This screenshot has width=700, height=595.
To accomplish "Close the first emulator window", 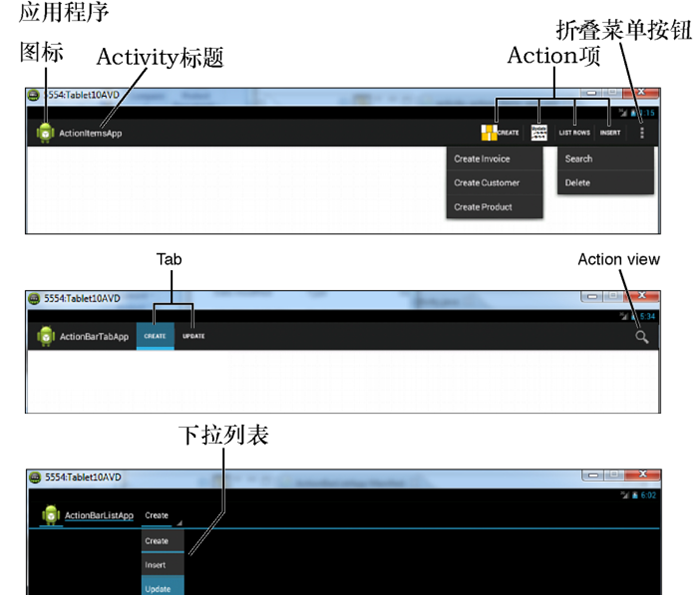I will [641, 92].
